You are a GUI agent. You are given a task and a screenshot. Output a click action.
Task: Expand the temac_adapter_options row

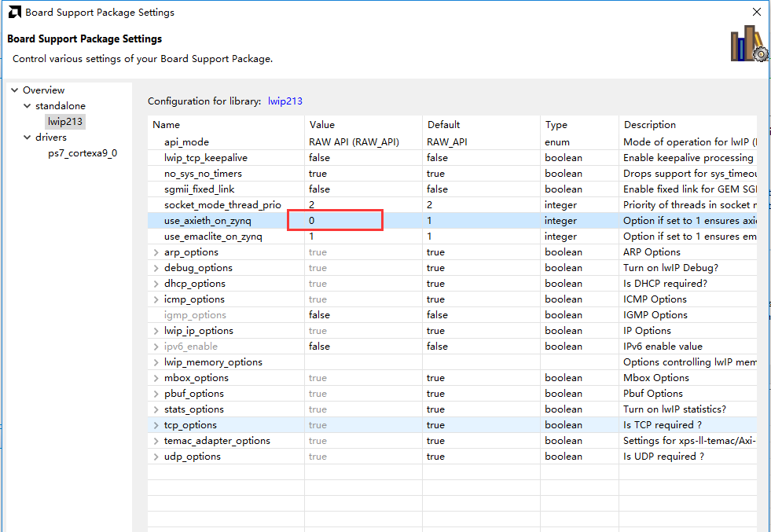pyautogui.click(x=156, y=441)
